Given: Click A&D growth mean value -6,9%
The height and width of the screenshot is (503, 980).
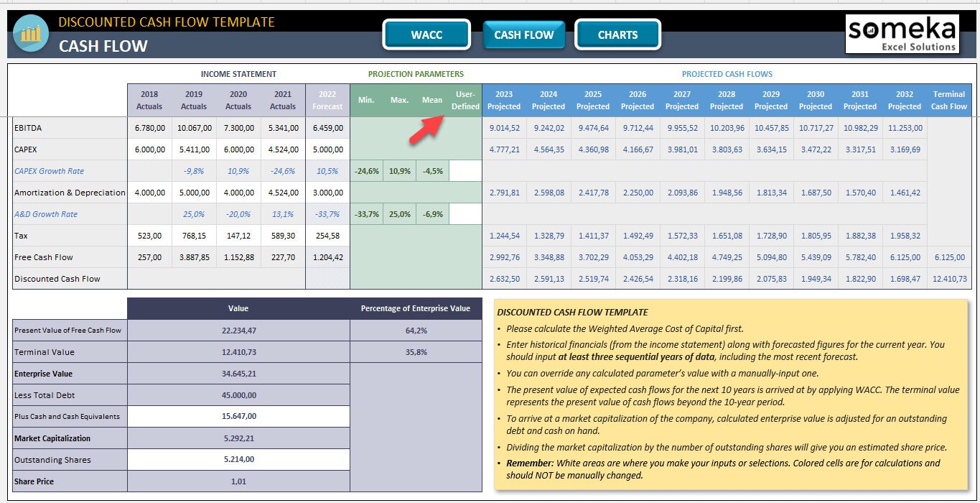Looking at the screenshot, I should pos(432,214).
